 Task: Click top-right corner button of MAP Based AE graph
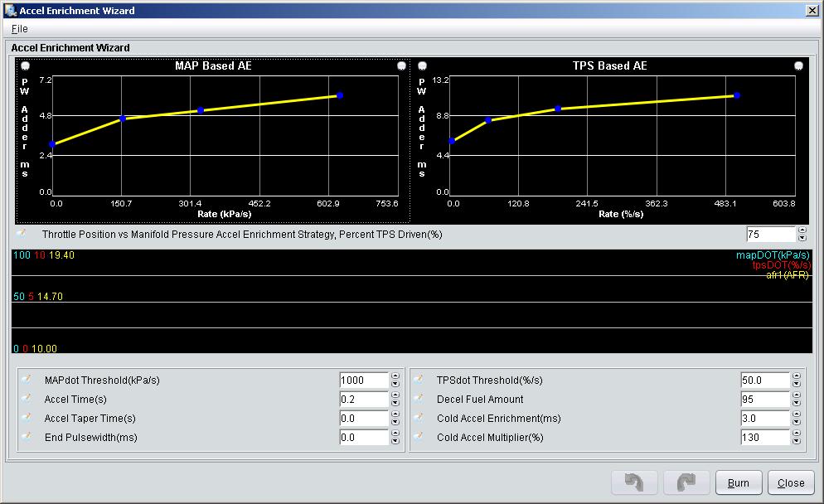(x=401, y=65)
